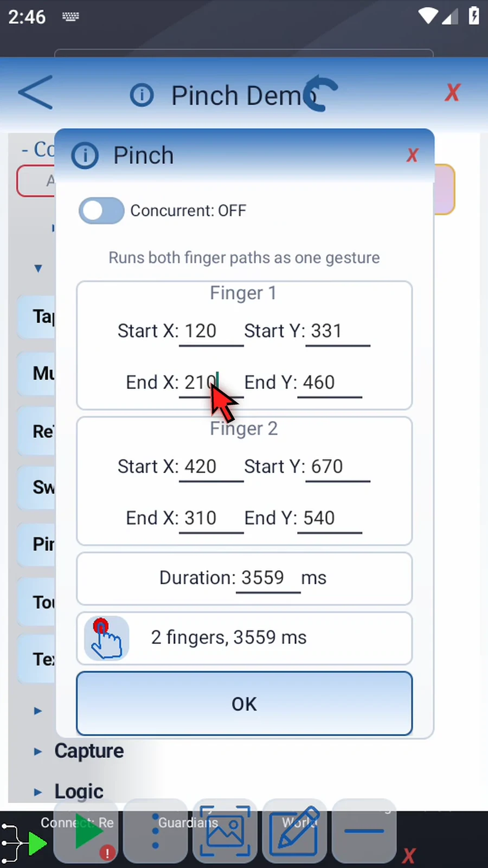Close the Pinch dialog with the red X
The width and height of the screenshot is (488, 868).
412,155
